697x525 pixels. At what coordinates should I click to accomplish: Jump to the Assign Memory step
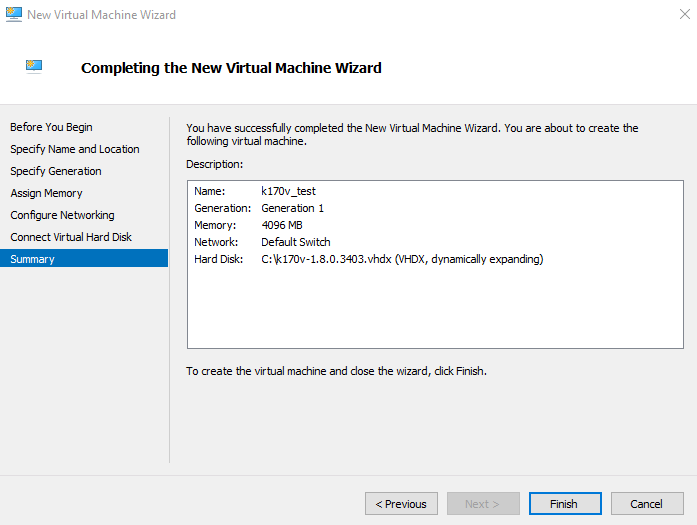[x=46, y=193]
